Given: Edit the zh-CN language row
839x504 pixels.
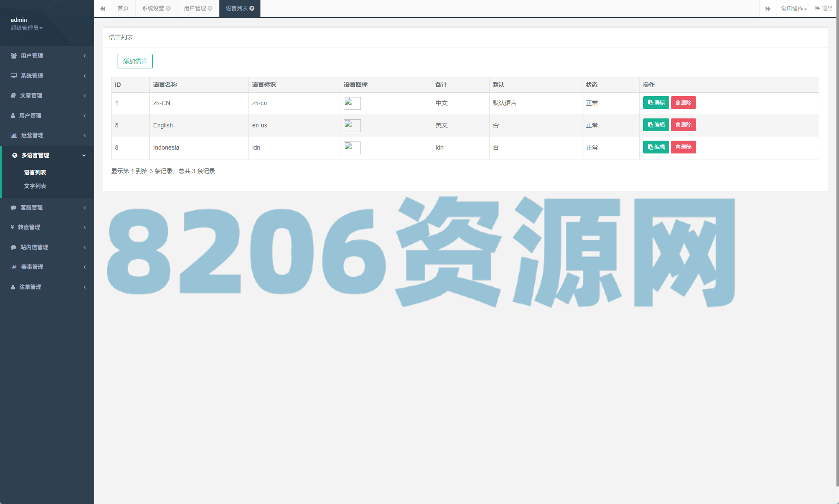Looking at the screenshot, I should pos(656,103).
